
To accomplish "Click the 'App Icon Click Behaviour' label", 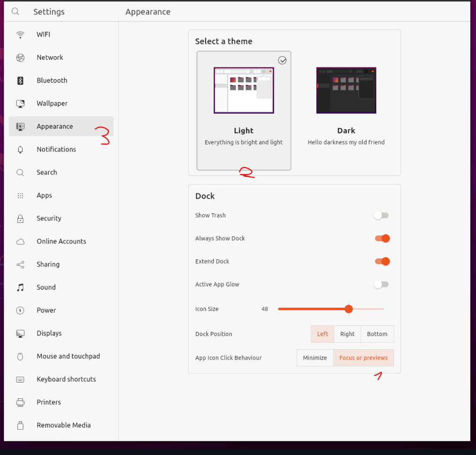I will click(x=228, y=358).
